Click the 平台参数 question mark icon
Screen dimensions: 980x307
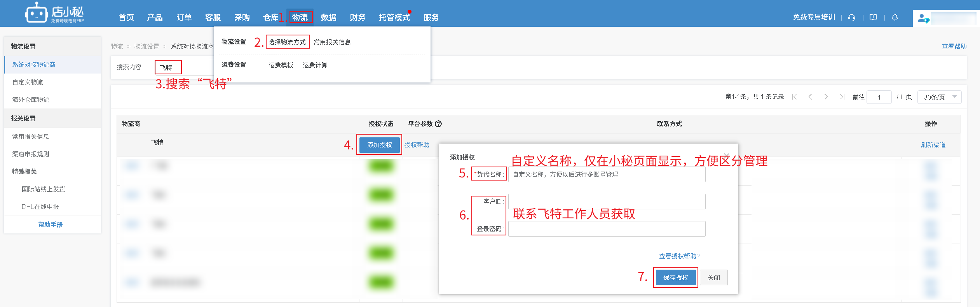[x=438, y=124]
